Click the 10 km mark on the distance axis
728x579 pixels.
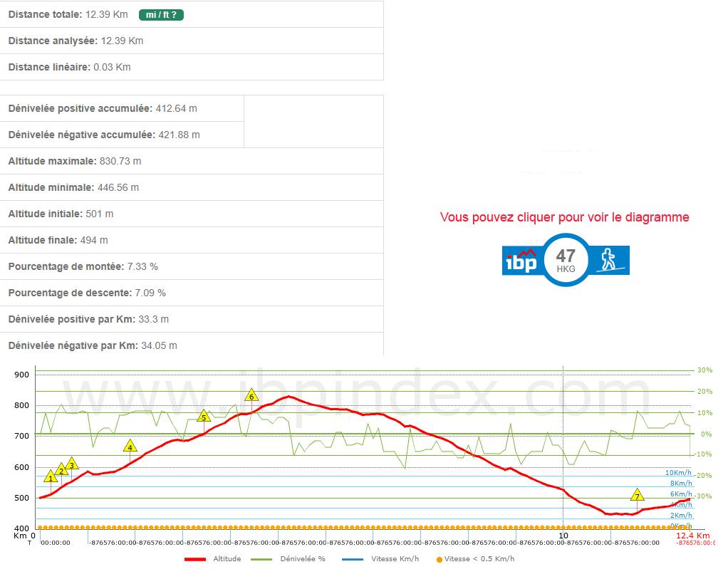pyautogui.click(x=563, y=536)
